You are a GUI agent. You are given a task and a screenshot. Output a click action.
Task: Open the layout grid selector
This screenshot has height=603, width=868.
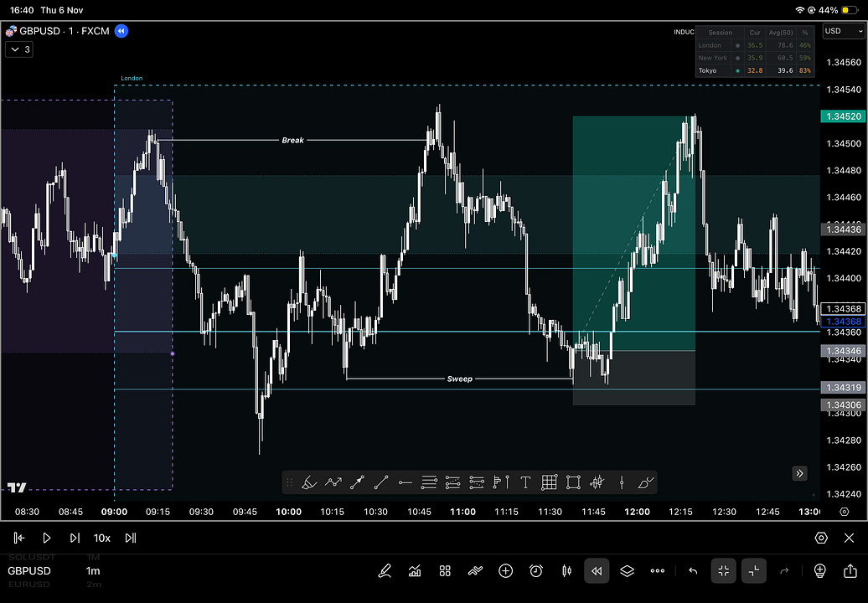[445, 571]
